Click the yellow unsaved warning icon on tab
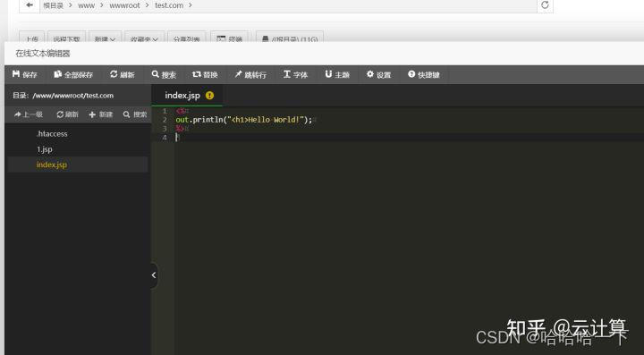The height and width of the screenshot is (355, 644). point(209,95)
